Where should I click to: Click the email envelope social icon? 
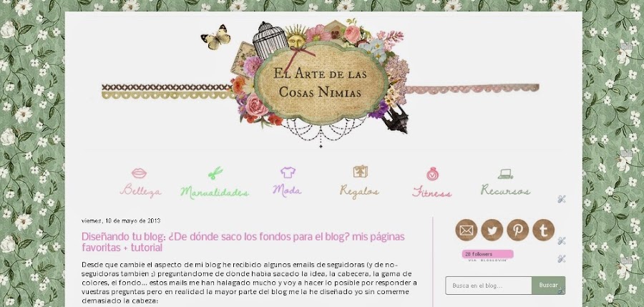pyautogui.click(x=466, y=230)
